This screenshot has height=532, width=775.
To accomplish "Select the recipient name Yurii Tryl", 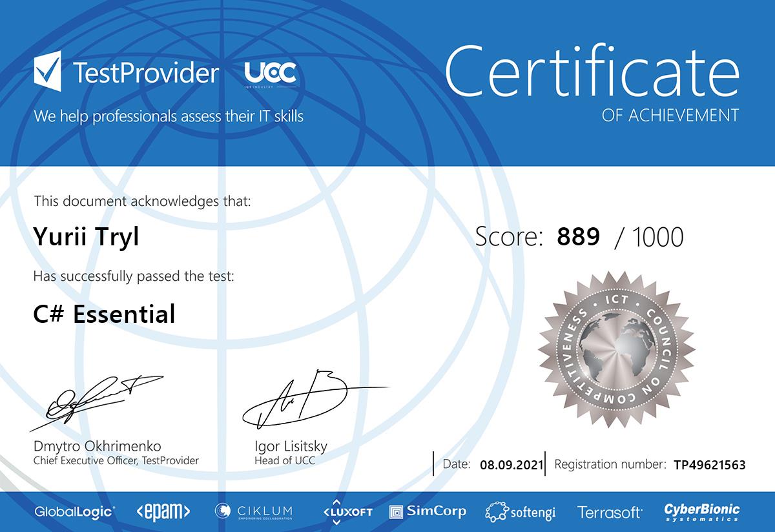I will [86, 236].
